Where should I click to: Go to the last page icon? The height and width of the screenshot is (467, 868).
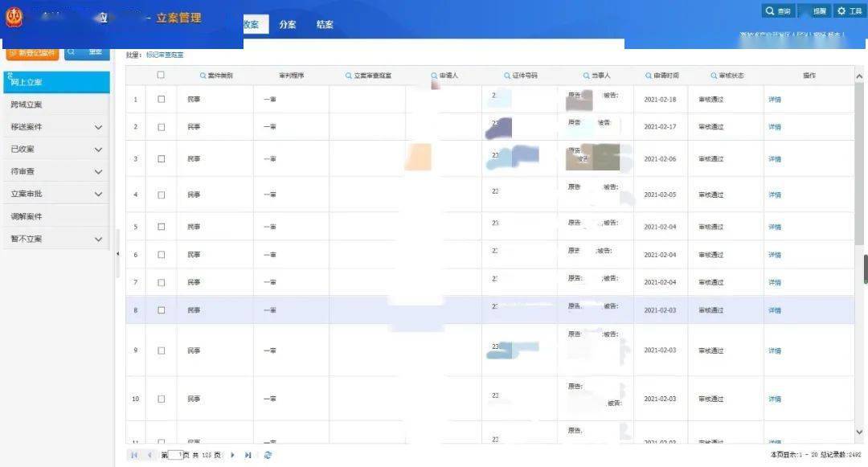point(248,455)
